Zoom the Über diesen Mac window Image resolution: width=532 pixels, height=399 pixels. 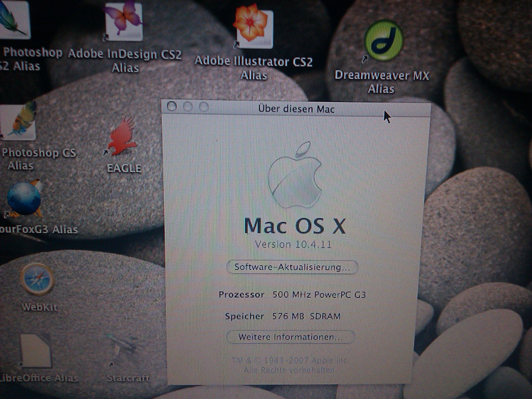point(204,107)
